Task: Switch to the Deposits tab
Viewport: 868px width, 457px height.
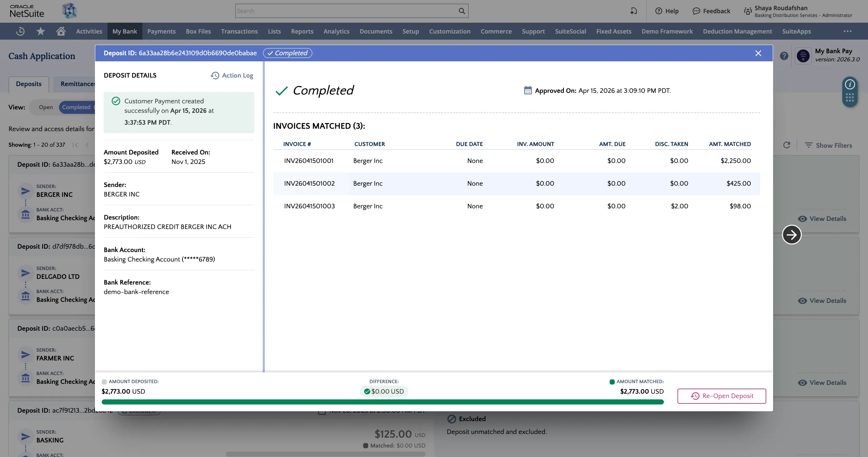Action: (29, 84)
